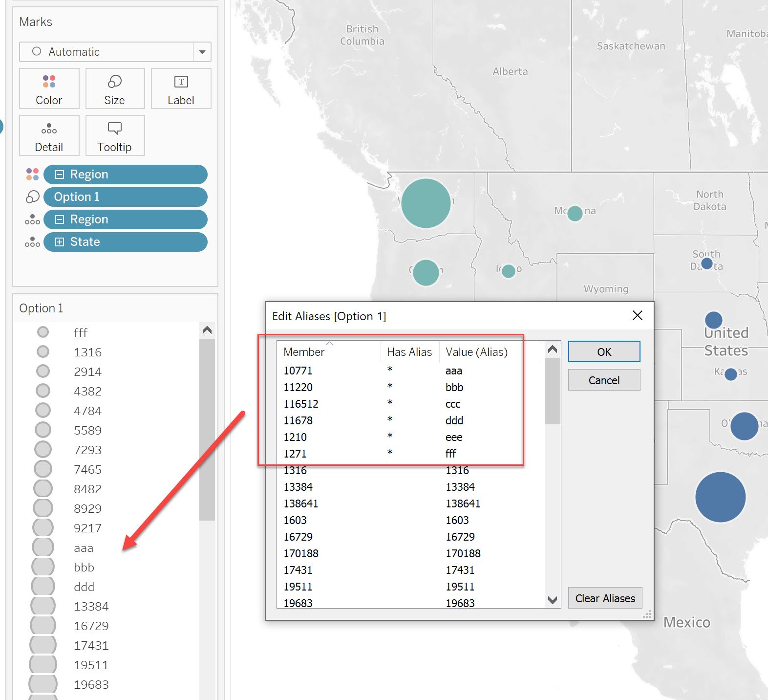The image size is (768, 700).
Task: Click the 4382 size legend circle
Action: click(x=43, y=391)
